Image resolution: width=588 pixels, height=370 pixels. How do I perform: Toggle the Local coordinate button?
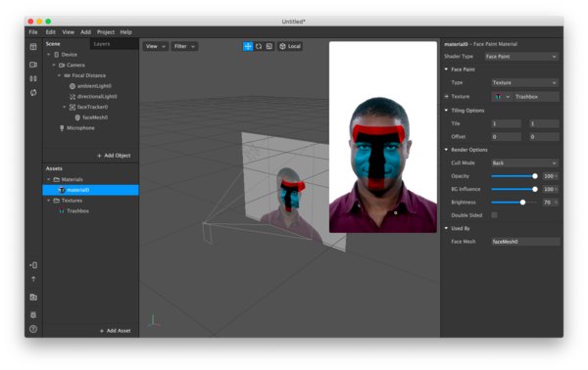(x=290, y=46)
